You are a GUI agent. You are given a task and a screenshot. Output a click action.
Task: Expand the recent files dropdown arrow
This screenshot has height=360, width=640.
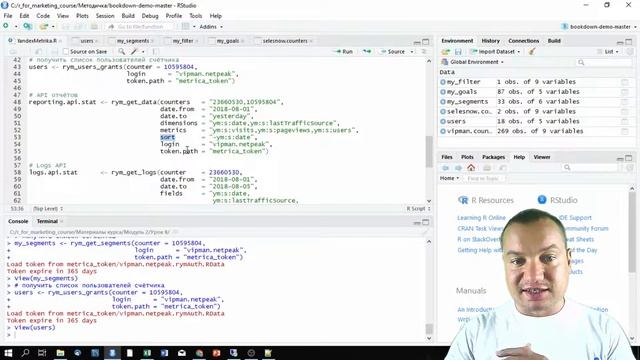point(53,27)
